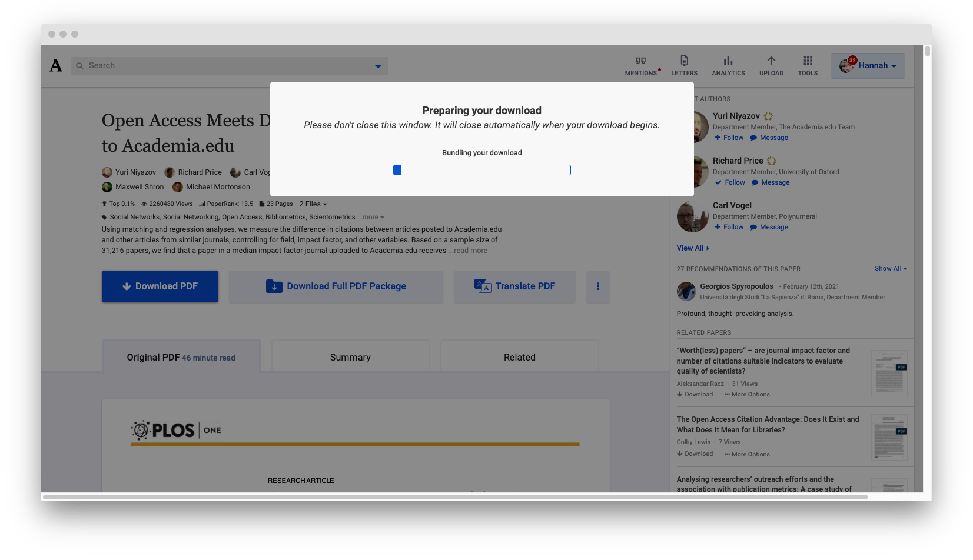Click Richard Price's small author avatar

pyautogui.click(x=170, y=172)
